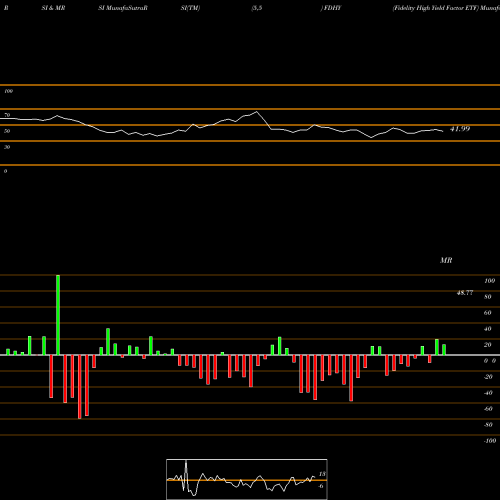Click the MR axis label 80
Viewport: 500px width, 500px height.
[x=488, y=297]
